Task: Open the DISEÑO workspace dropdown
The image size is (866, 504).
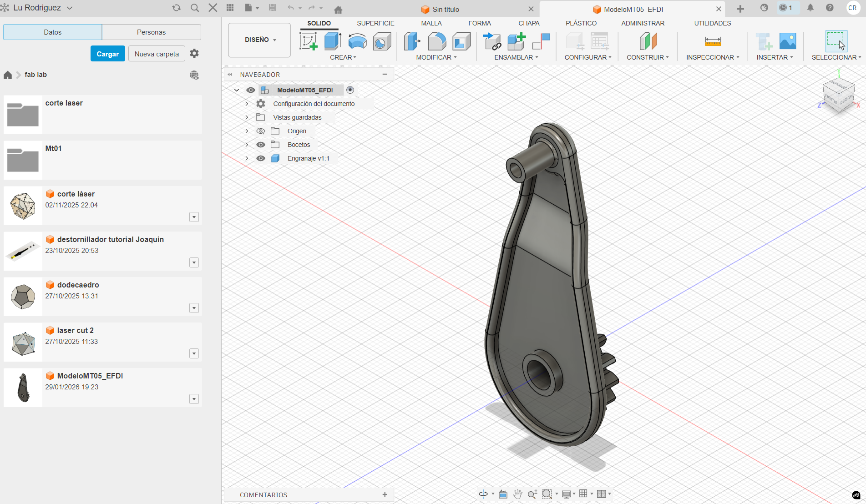Action: (260, 40)
